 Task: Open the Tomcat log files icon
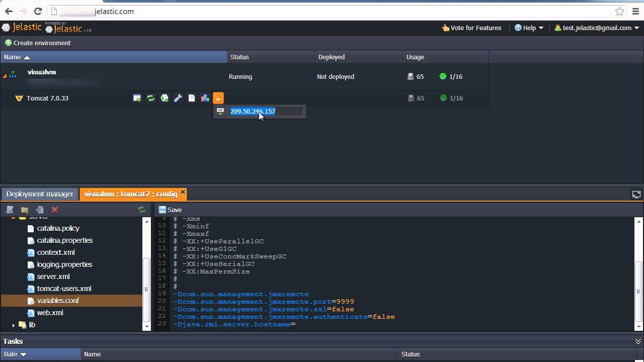(191, 98)
